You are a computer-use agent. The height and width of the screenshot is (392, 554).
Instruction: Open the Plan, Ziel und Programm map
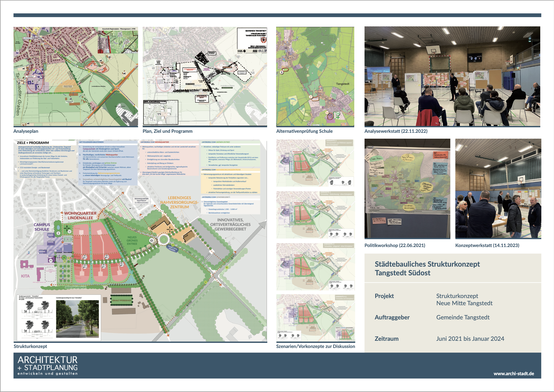click(x=205, y=76)
